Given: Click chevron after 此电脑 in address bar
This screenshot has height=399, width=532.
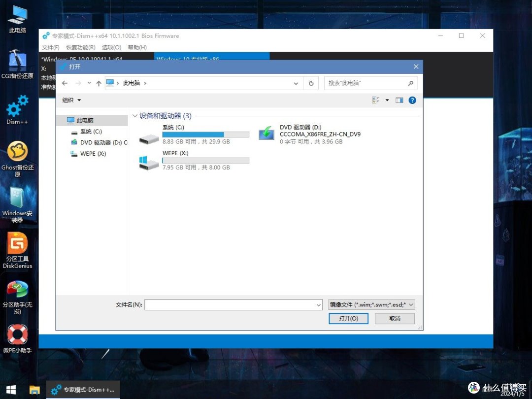Looking at the screenshot, I should point(145,83).
